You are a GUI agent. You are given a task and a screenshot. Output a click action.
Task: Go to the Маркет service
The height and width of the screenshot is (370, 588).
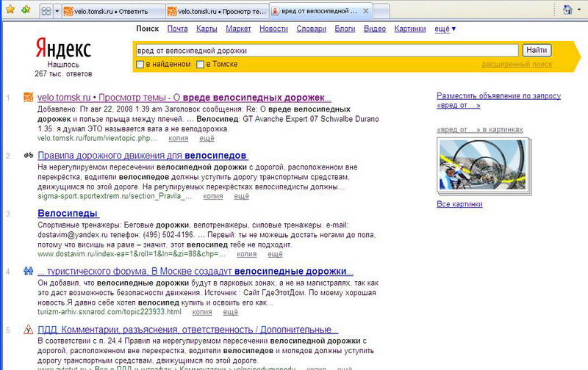[238, 29]
